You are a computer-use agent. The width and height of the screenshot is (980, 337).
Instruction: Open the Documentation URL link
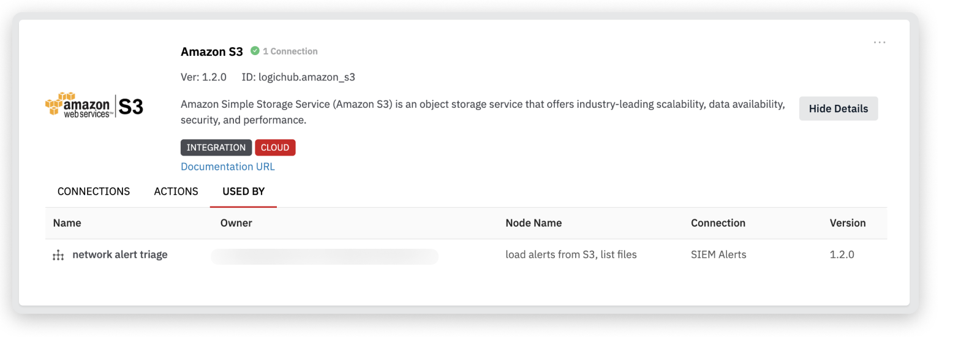[228, 167]
